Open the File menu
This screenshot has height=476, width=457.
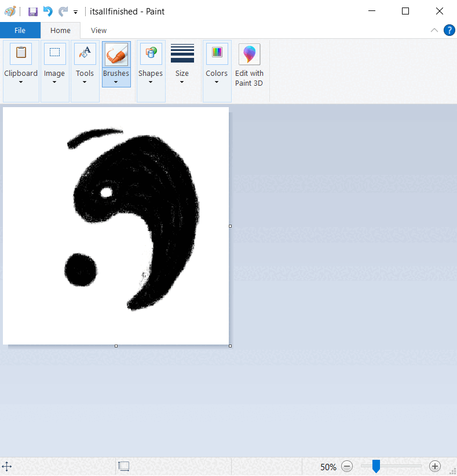coord(20,30)
